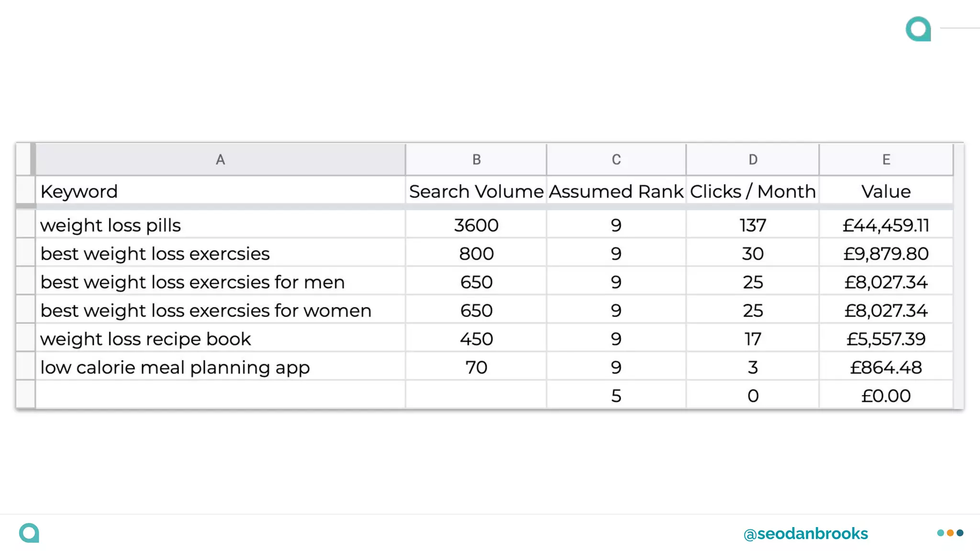Select the £44,459.11 value cell
Image resolution: width=980 pixels, height=551 pixels.
886,225
